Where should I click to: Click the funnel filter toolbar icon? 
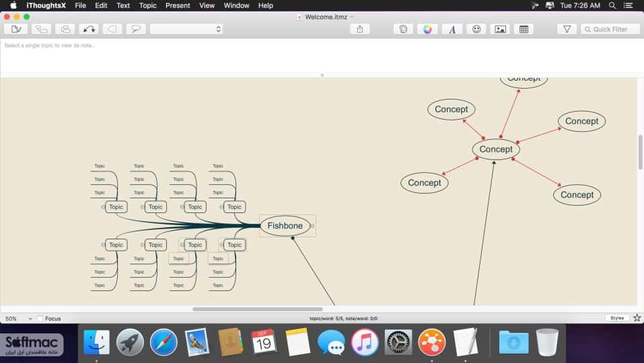coord(567,29)
